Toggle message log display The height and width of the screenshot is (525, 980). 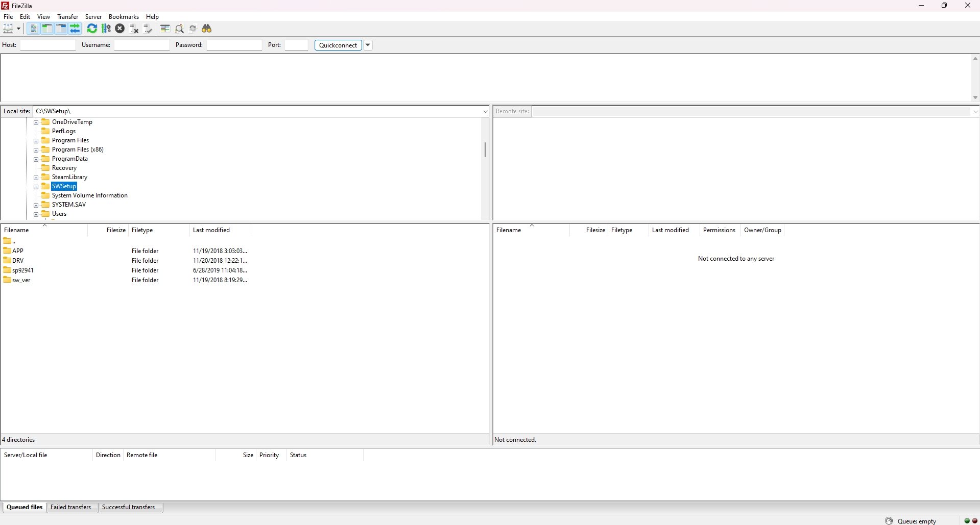pos(33,29)
